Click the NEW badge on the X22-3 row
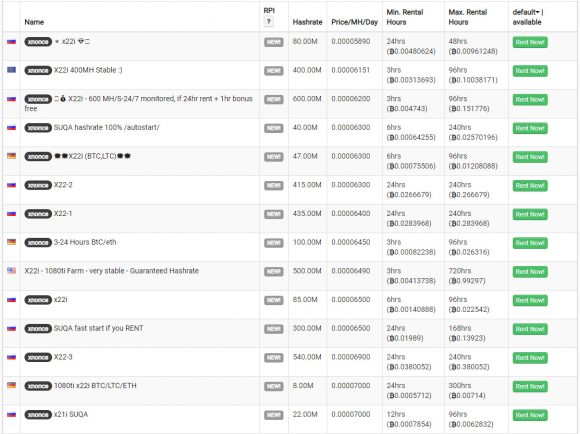 point(273,358)
